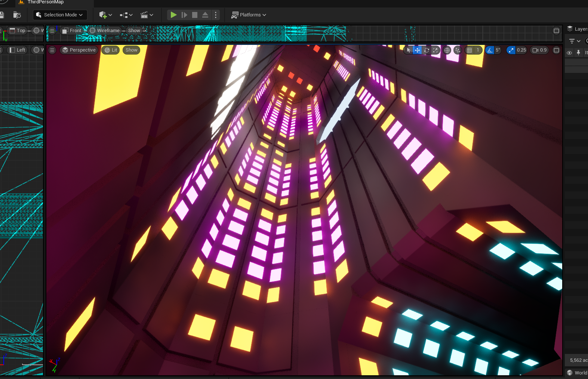Click the Stop play button
588x379 pixels.
click(x=195, y=15)
